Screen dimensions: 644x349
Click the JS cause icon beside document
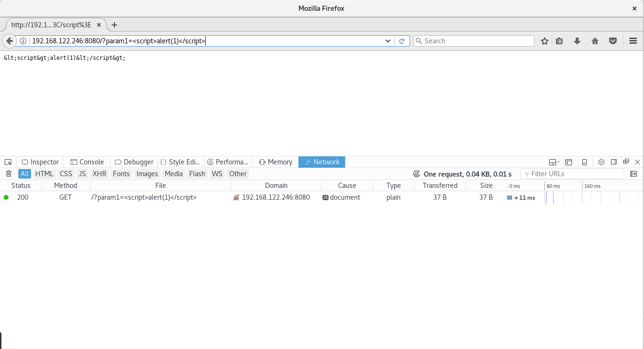[x=325, y=198]
